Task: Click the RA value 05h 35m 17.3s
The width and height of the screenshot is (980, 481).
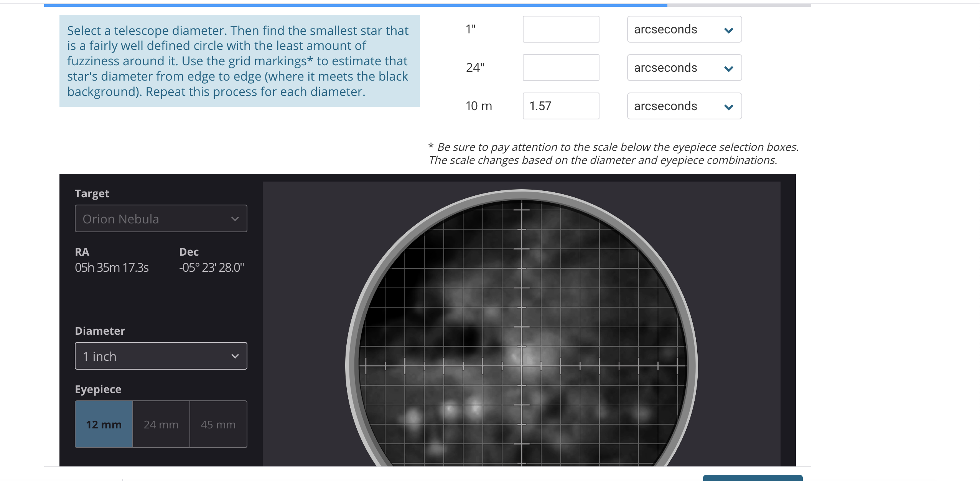Action: coord(112,268)
